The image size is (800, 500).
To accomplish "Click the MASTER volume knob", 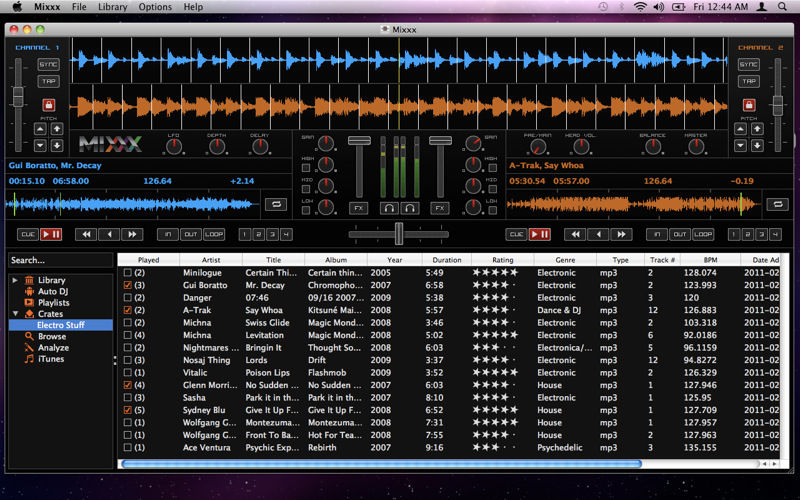I will tap(696, 147).
